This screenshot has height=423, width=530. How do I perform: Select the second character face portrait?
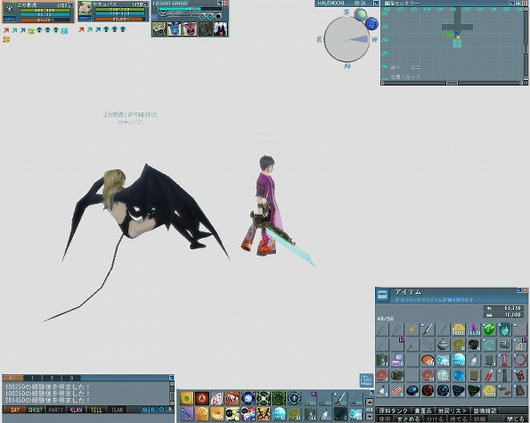(x=85, y=9)
